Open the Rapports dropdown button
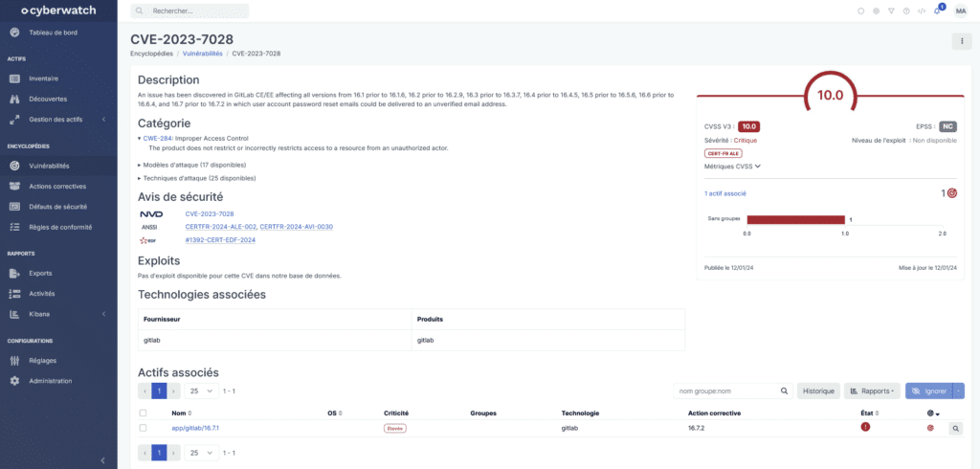 tap(872, 391)
